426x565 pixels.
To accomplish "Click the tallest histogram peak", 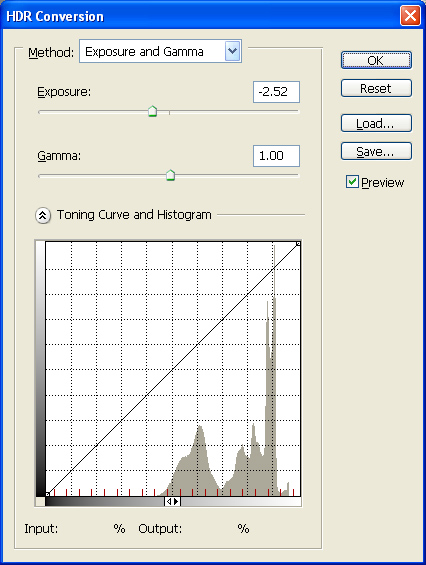I will (x=274, y=368).
